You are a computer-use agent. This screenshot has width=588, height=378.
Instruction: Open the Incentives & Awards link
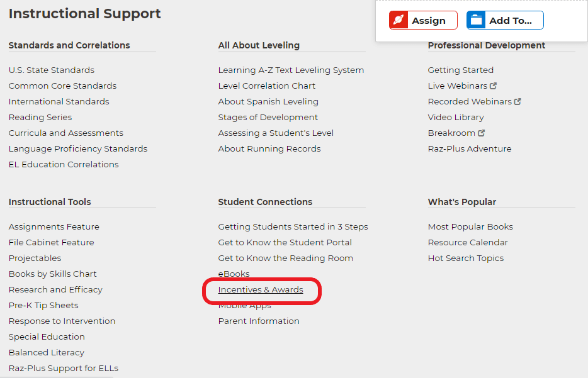261,290
